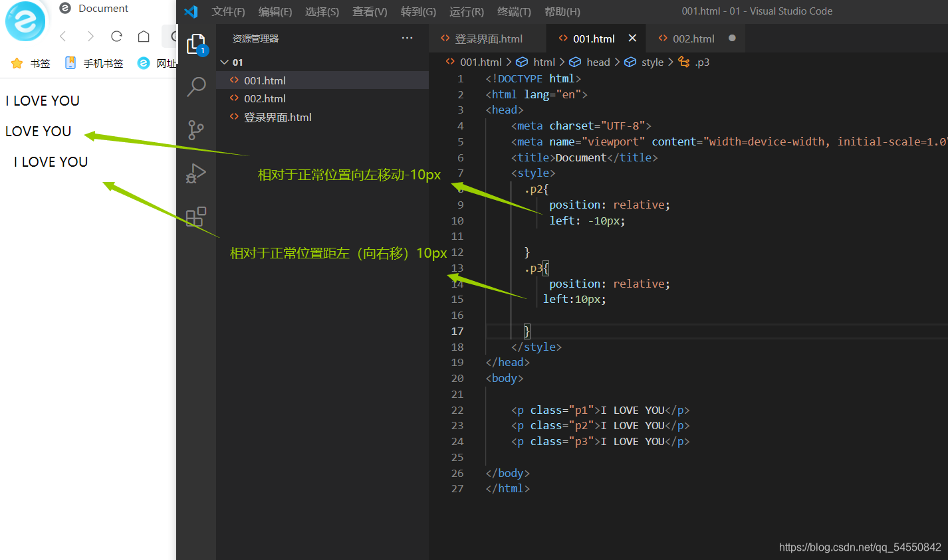The image size is (948, 560).
Task: Open the 网址 bookmark in browser
Action: 157,63
